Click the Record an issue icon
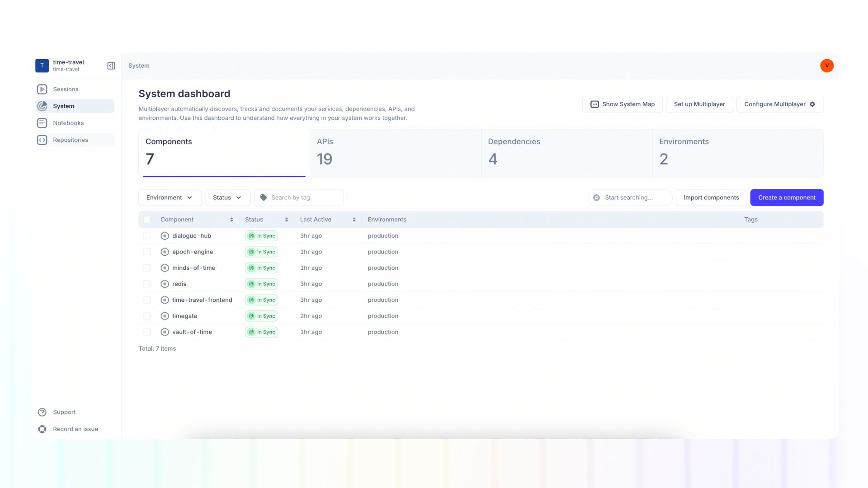 point(42,429)
